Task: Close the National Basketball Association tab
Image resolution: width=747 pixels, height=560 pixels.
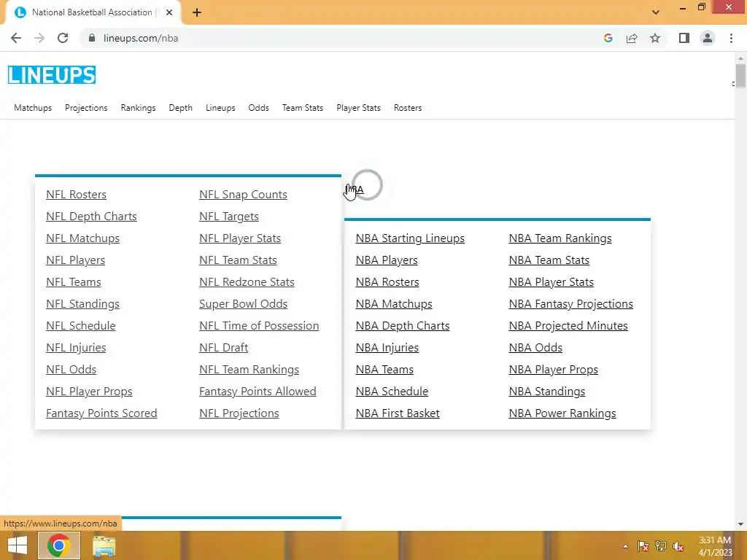Action: click(169, 12)
